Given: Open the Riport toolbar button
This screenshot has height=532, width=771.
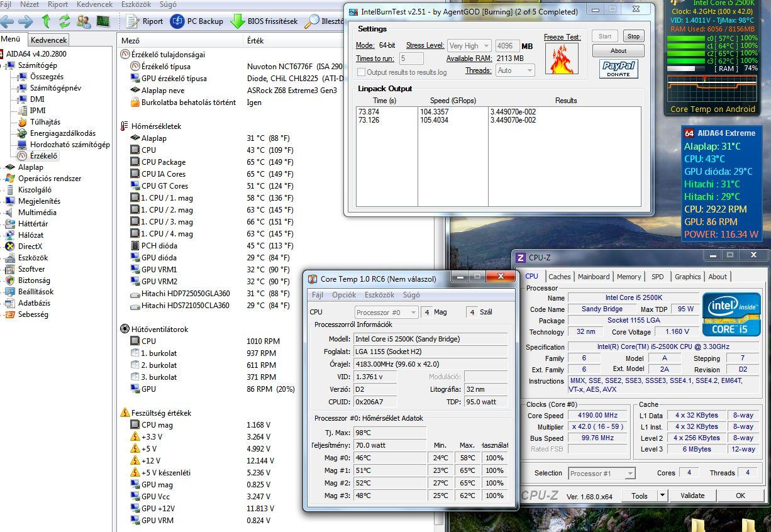Looking at the screenshot, I should (x=145, y=21).
